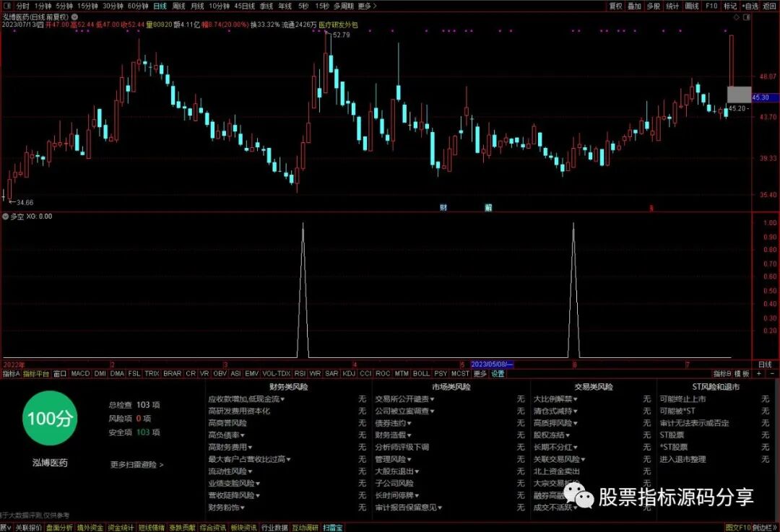Click the 2023/05/08 date marker on time axis
The width and height of the screenshot is (780, 532).
click(x=492, y=365)
